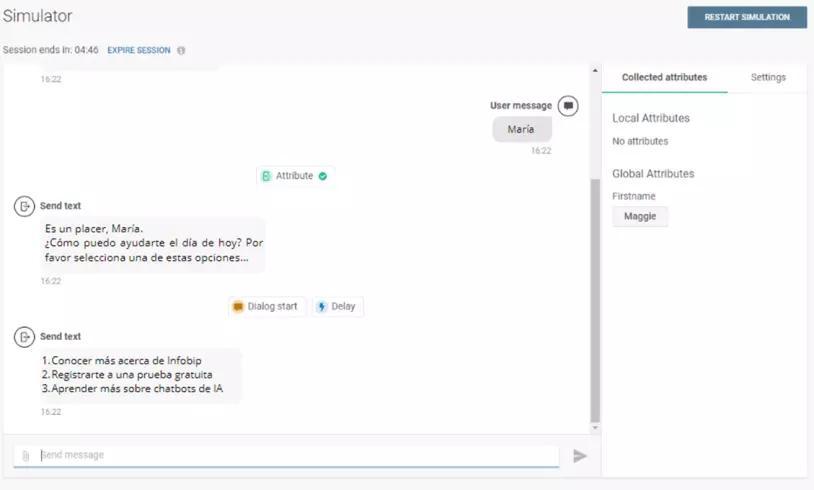This screenshot has width=814, height=490.
Task: Select the María user message bubble
Action: 521,129
